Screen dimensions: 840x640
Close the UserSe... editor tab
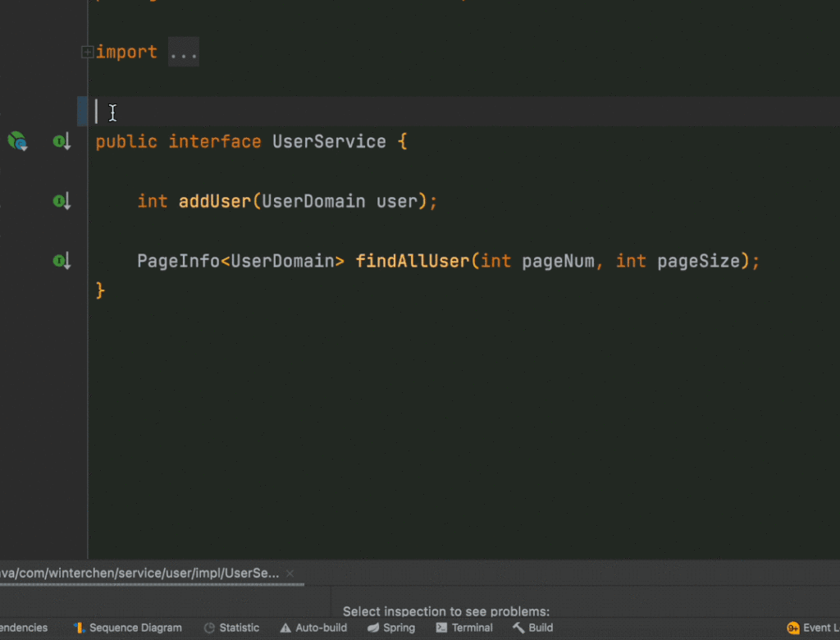click(289, 573)
